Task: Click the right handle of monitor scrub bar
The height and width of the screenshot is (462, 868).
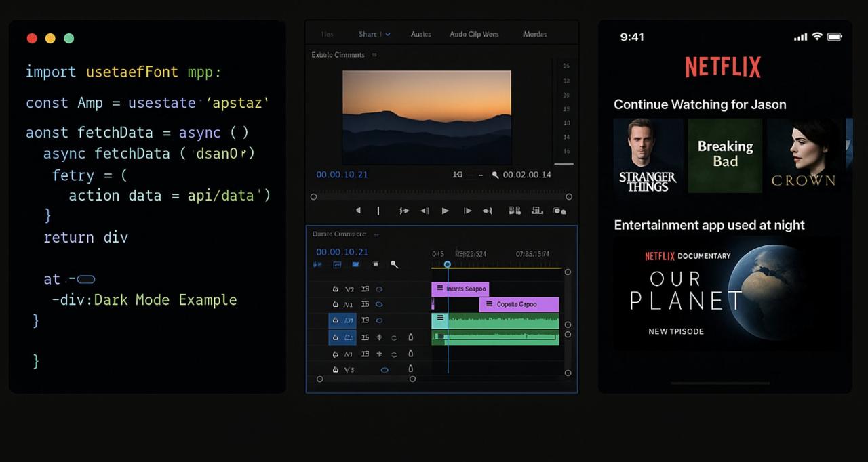Action: click(569, 197)
